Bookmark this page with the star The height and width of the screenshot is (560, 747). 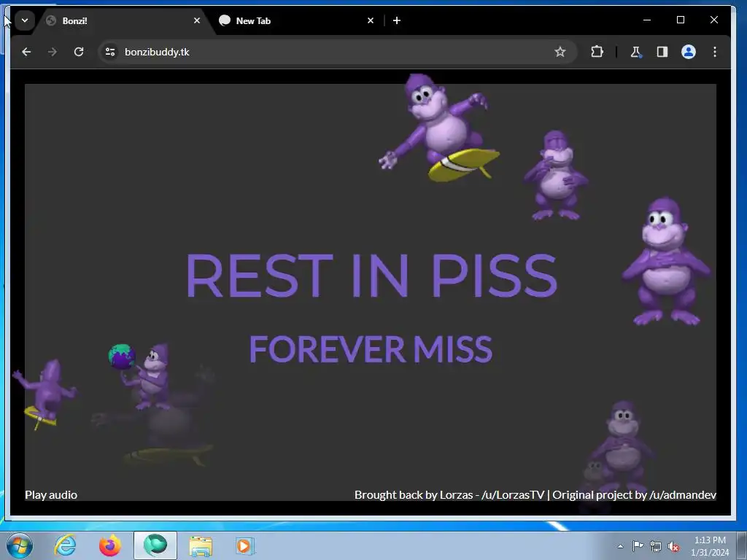[560, 52]
